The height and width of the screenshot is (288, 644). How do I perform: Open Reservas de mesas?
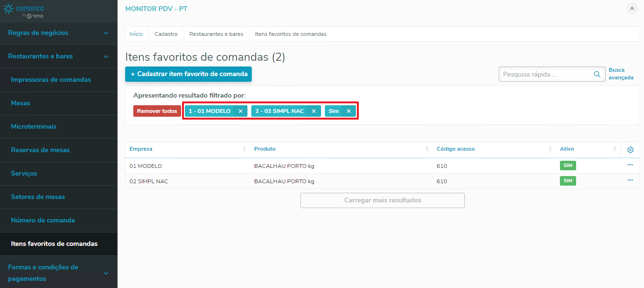pos(59,150)
